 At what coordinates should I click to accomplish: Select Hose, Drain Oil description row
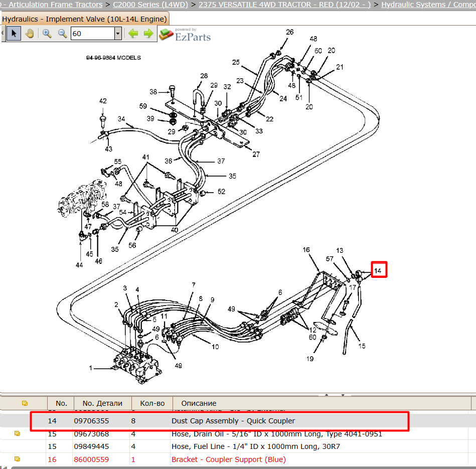coord(276,434)
